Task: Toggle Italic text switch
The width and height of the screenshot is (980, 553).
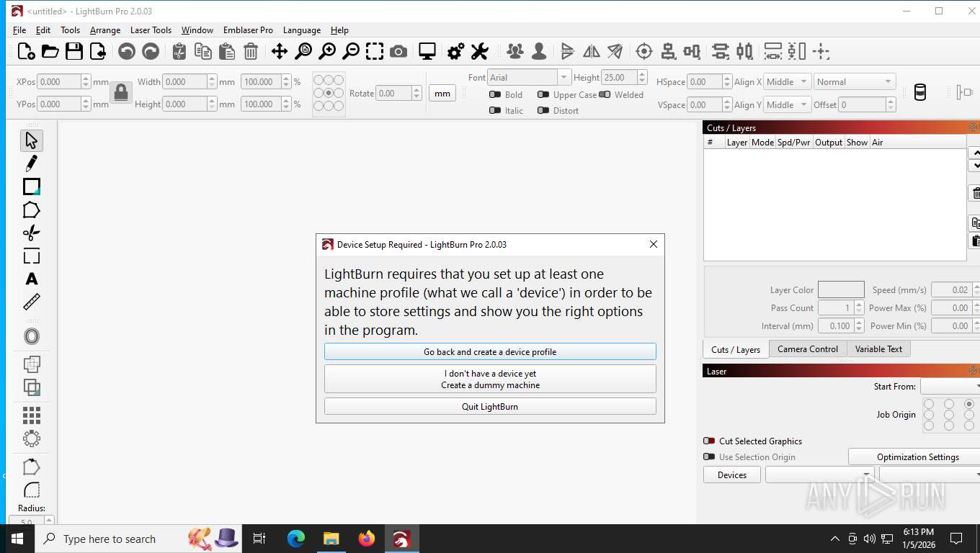Action: click(495, 110)
